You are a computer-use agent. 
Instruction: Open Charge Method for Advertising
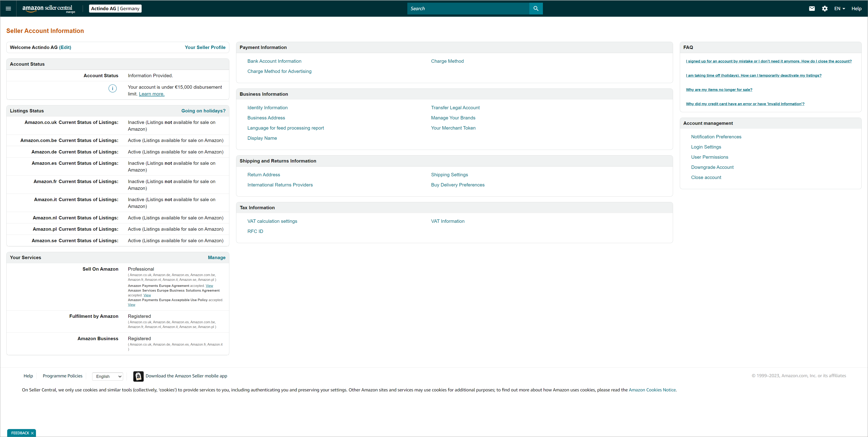(279, 71)
